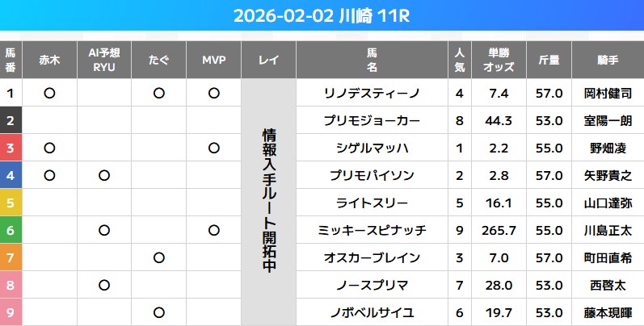Screen dimensions: 644x326
Task: Click the 赤木 column header
Action: 49,60
